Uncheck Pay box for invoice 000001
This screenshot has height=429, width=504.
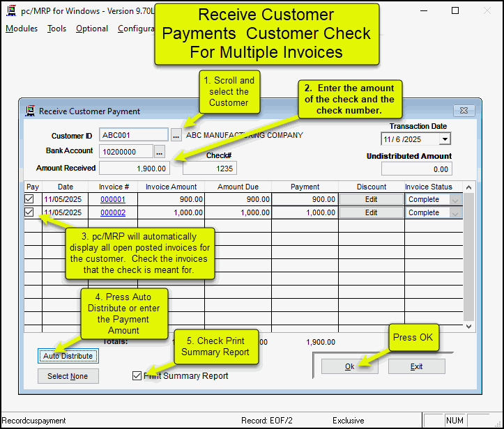29,199
